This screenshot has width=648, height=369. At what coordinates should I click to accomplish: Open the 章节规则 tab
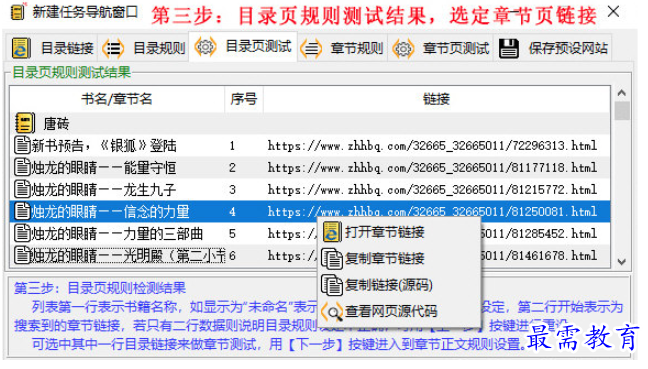click(x=342, y=48)
